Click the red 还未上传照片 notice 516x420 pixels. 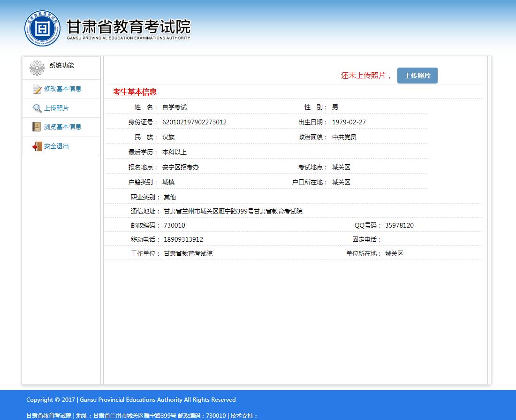pyautogui.click(x=365, y=76)
